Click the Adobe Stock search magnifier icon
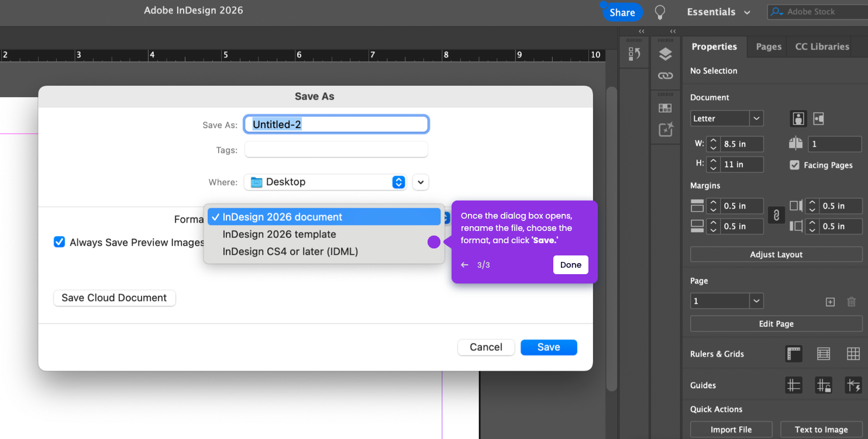868x439 pixels. (x=777, y=12)
